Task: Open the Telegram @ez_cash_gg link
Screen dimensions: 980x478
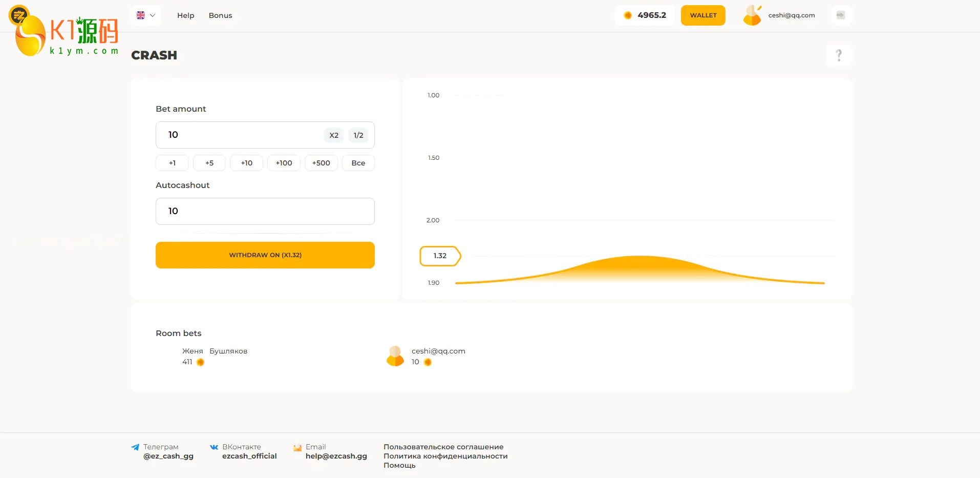Action: pyautogui.click(x=168, y=456)
